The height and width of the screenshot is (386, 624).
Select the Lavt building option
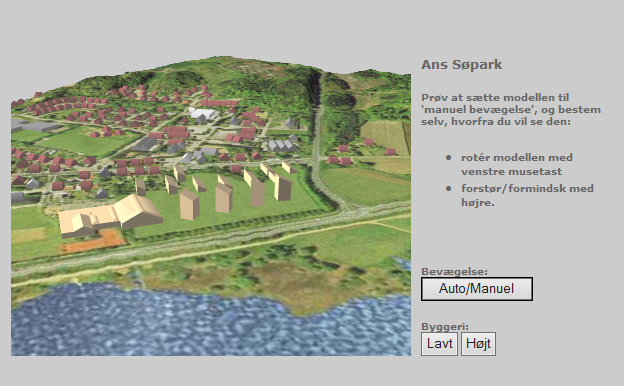439,344
